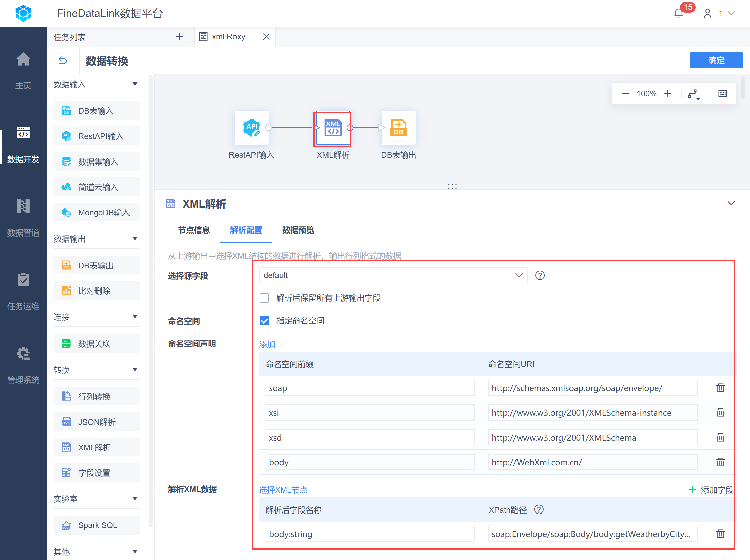Collapse the 数据输入 category
Image resolution: width=750 pixels, height=560 pixels.
click(x=135, y=84)
